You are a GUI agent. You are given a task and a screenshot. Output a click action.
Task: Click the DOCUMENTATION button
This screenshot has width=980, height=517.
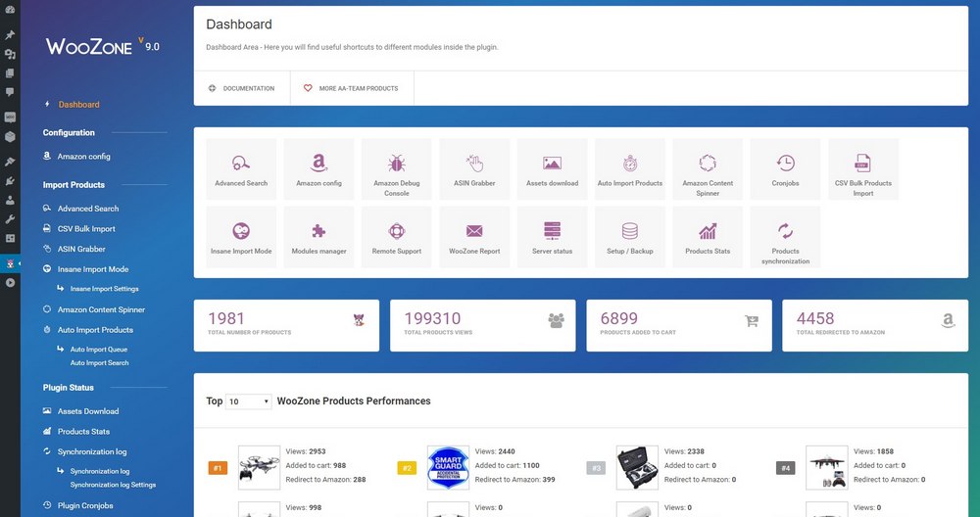pyautogui.click(x=242, y=88)
